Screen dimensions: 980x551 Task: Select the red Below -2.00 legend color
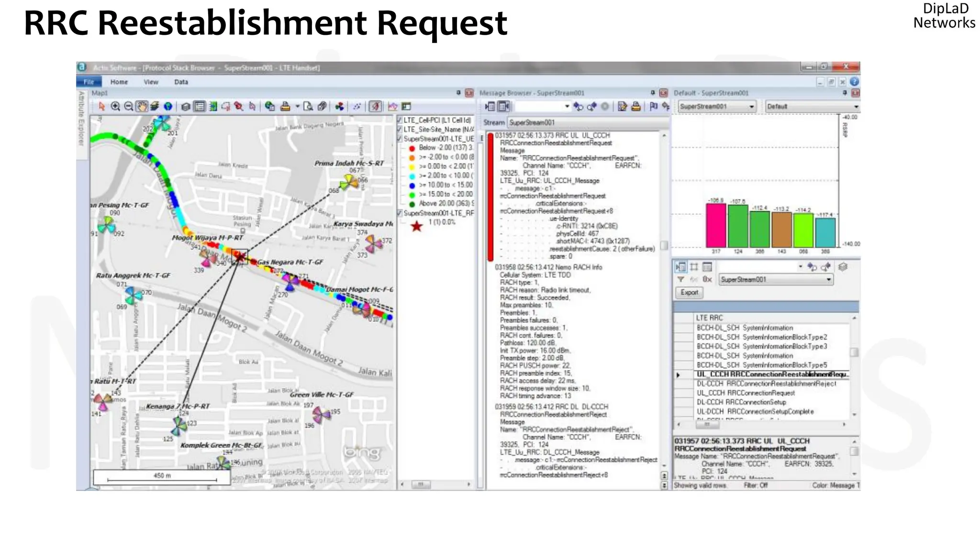click(x=412, y=148)
